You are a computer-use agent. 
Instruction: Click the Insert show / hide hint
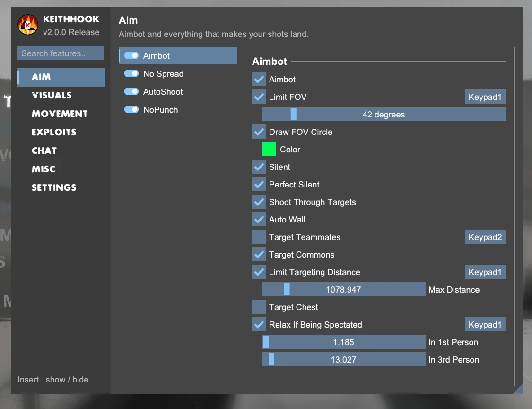tap(53, 380)
